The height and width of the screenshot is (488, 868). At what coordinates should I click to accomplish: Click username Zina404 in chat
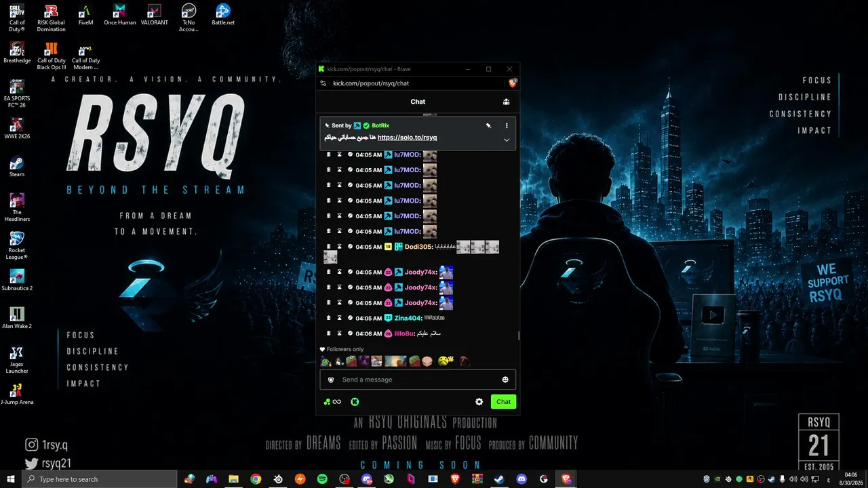[x=408, y=318]
